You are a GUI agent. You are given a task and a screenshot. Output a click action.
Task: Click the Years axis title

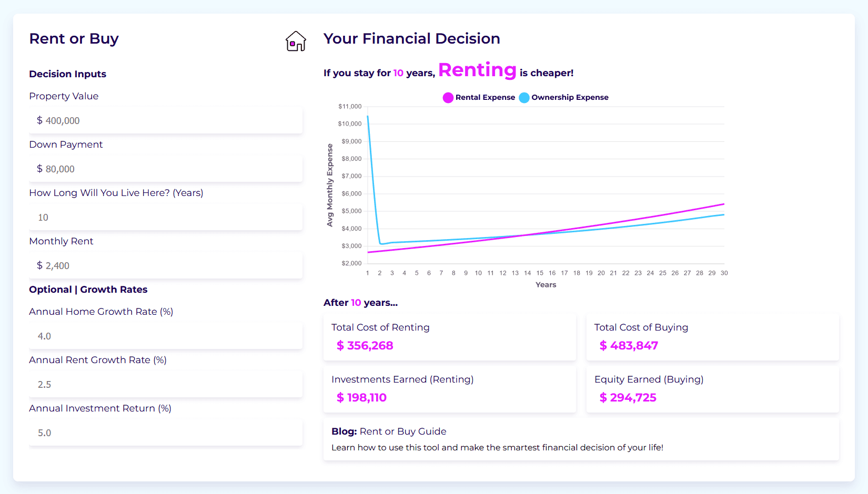point(546,285)
